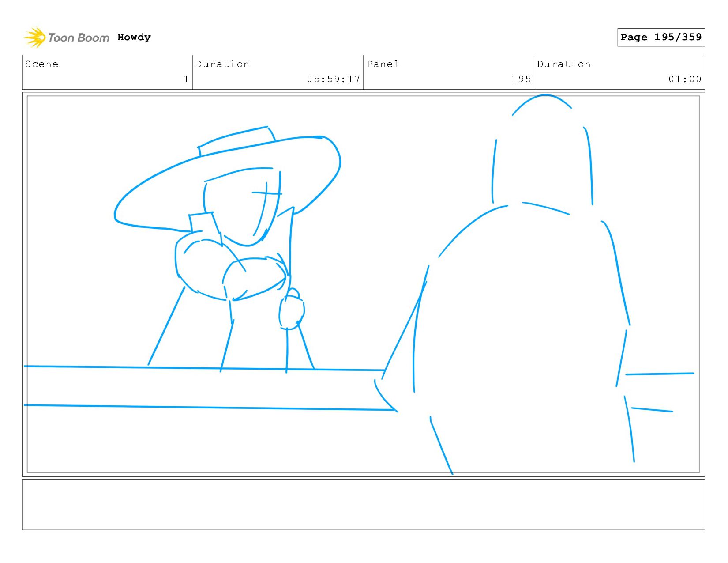Viewport: 728px width, 563px height.
Task: Click the scene duration value 05:59:17
Action: coord(334,79)
